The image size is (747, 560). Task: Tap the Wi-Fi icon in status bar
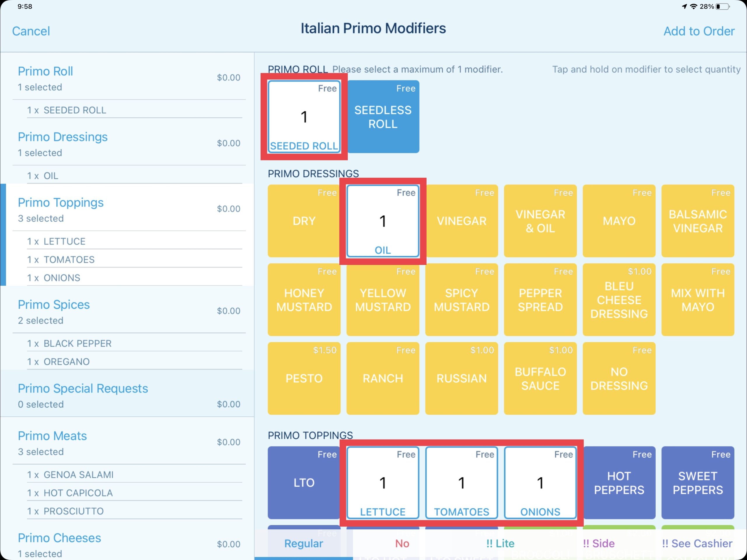(694, 6)
